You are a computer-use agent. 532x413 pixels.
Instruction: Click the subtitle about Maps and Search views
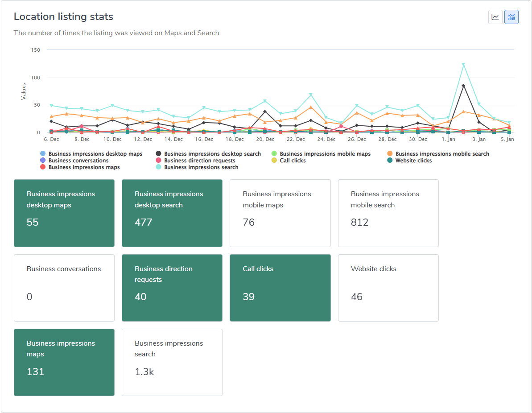pos(116,33)
